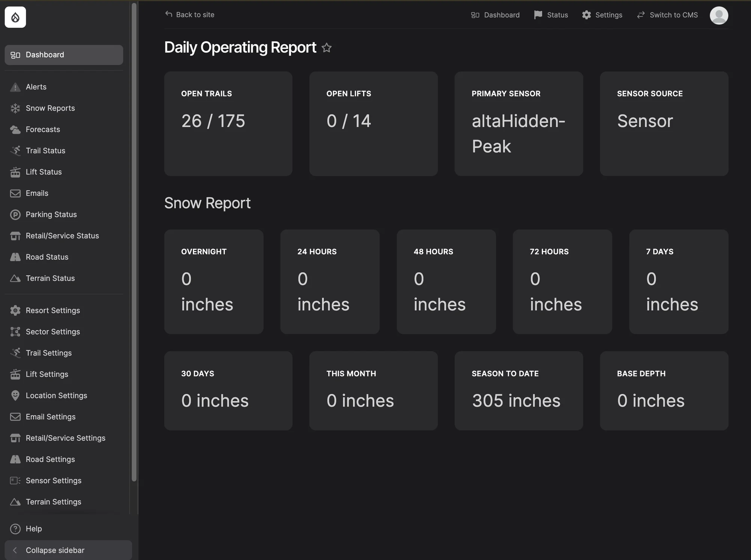Click the Terrain Status mountain icon
This screenshot has height=560, width=751.
(x=15, y=278)
